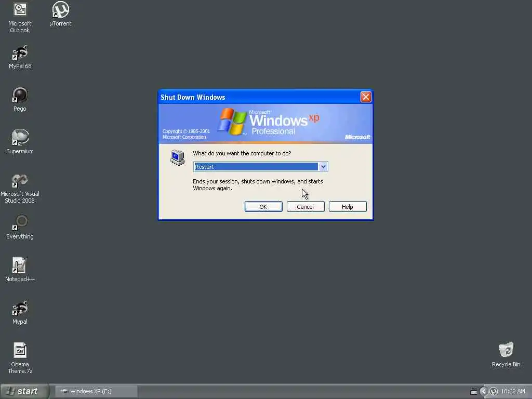
Task: Open the Microsoft Outlook desktop icon
Action: click(x=20, y=17)
